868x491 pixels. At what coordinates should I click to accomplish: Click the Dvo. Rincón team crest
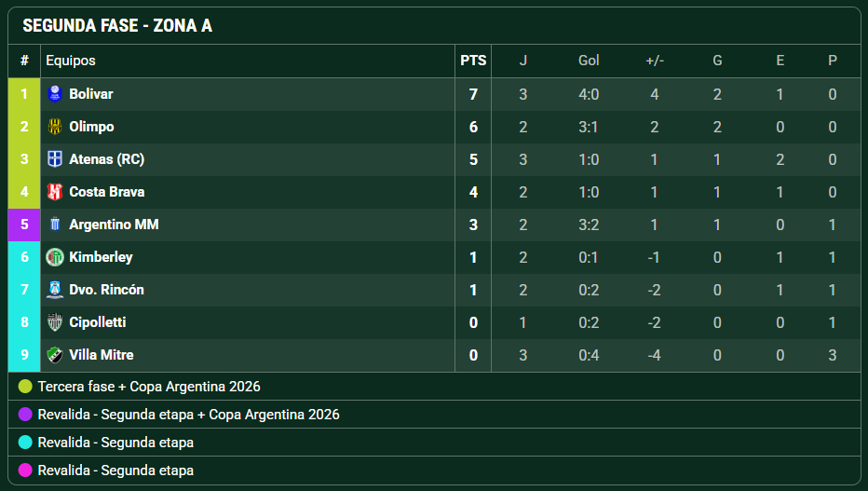(55, 290)
